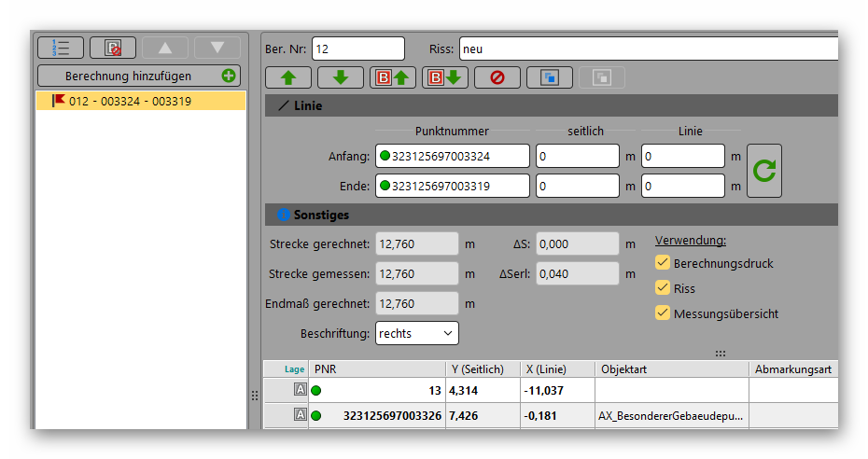Click the green down arrow button
This screenshot has height=459, width=868.
340,77
